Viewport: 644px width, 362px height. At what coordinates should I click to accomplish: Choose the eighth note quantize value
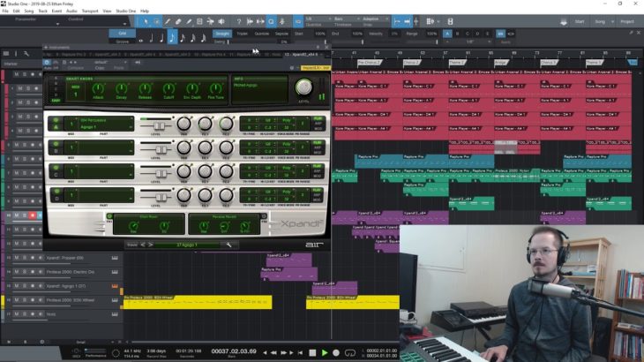click(172, 37)
